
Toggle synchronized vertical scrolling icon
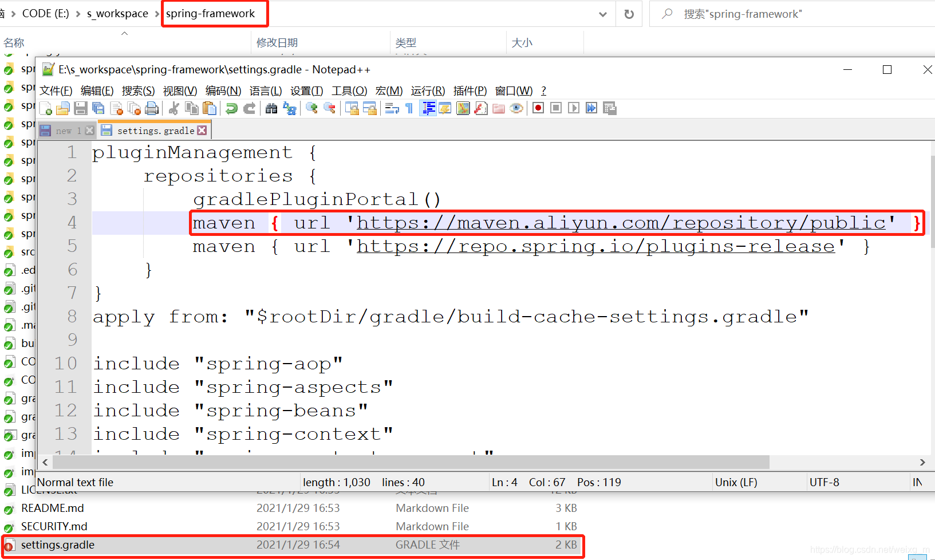[x=352, y=108]
